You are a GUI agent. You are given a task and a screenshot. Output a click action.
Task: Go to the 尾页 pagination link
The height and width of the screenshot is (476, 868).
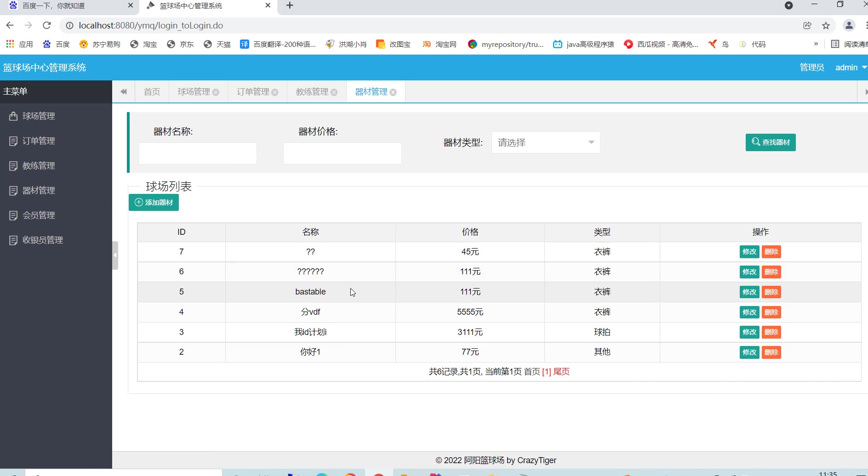click(561, 372)
